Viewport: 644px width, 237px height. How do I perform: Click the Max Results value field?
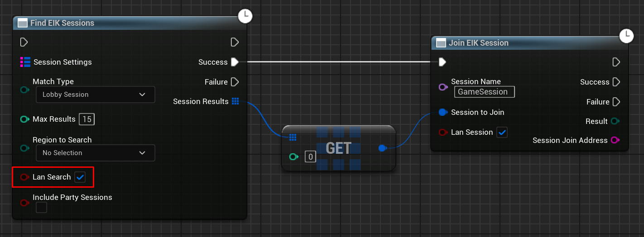(87, 119)
